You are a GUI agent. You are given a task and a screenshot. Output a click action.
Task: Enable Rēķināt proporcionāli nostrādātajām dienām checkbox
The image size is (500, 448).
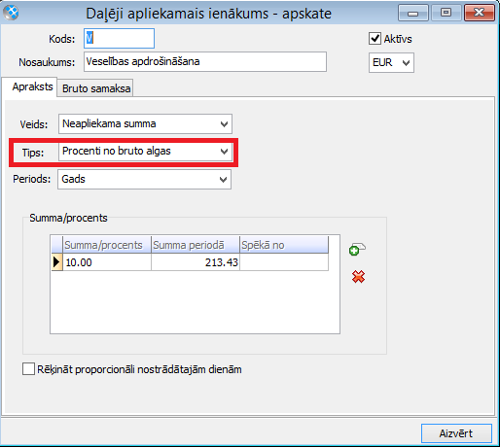pos(28,369)
